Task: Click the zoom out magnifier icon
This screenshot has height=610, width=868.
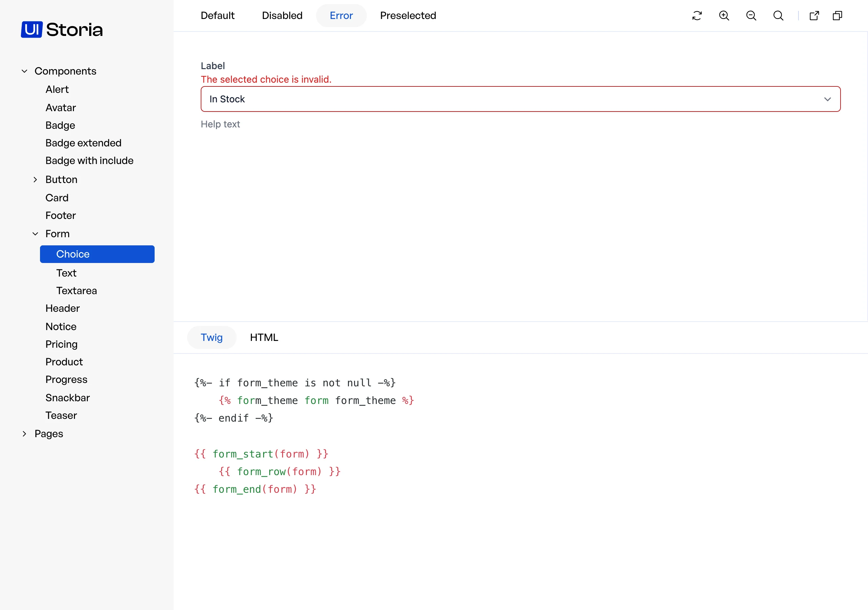Action: point(751,16)
